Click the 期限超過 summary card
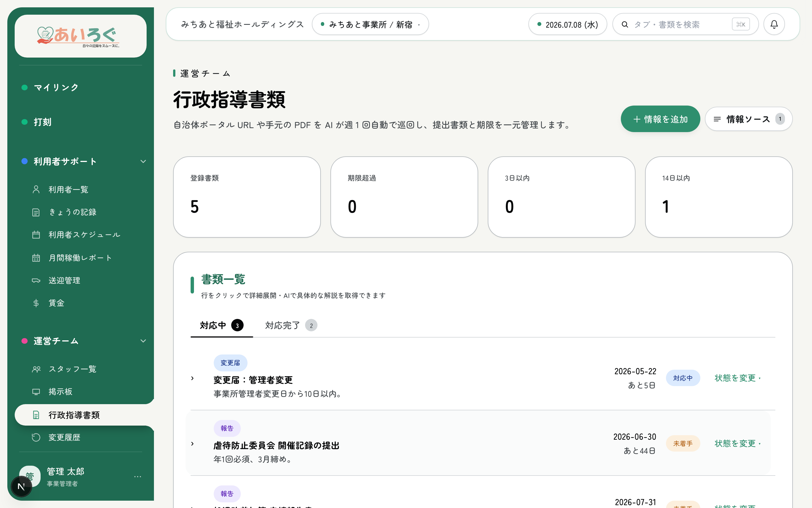Viewport: 812px width, 508px height. pos(404,197)
